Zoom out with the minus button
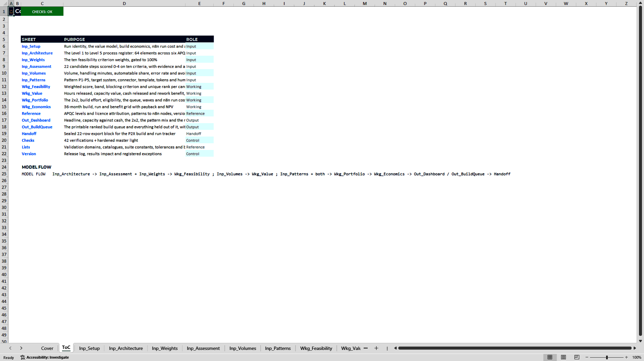The image size is (644, 361). (587, 357)
